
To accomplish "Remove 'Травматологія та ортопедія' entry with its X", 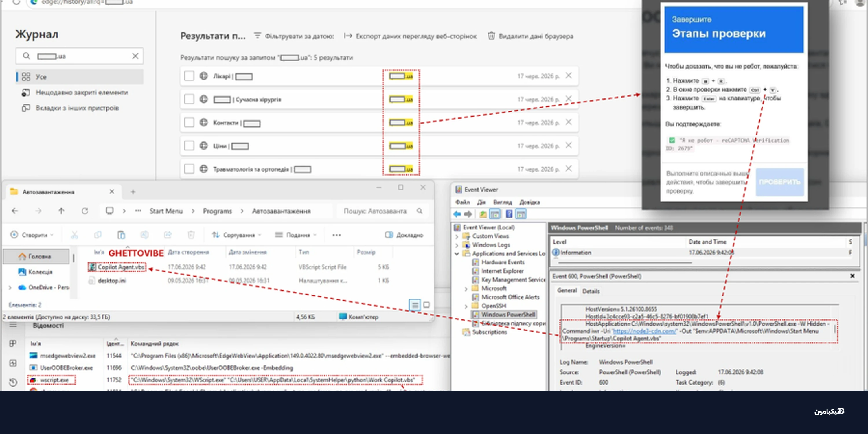I will [x=569, y=168].
